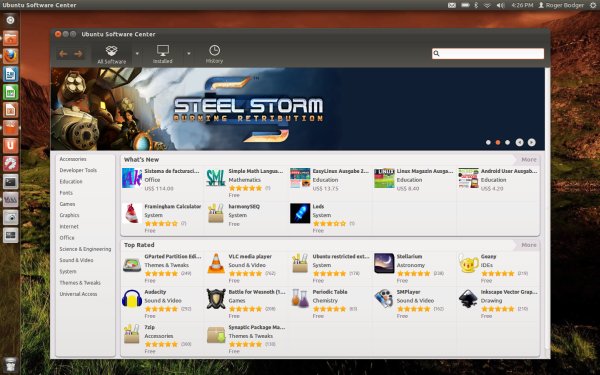Open the Geany icon
Viewport: 600px width, 375px height.
[x=468, y=264]
